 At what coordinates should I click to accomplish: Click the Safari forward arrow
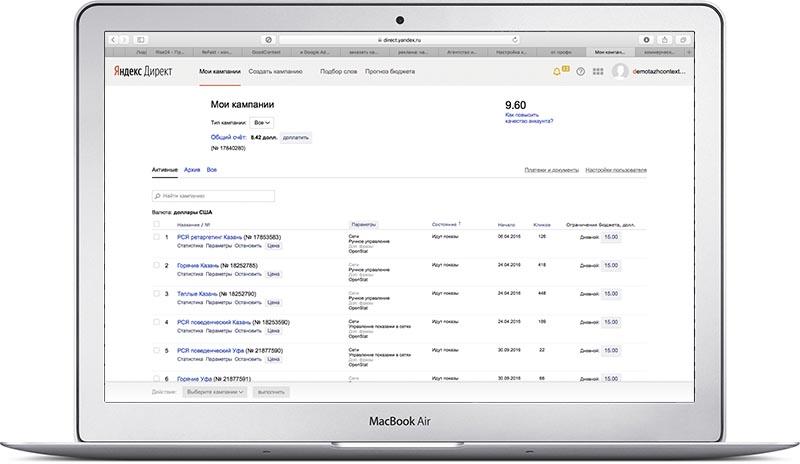(x=124, y=40)
